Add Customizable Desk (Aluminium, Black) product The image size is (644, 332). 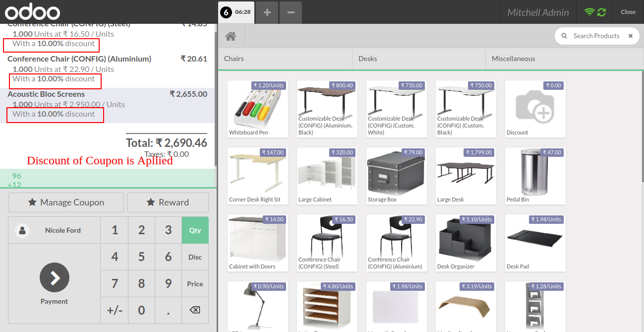point(327,109)
